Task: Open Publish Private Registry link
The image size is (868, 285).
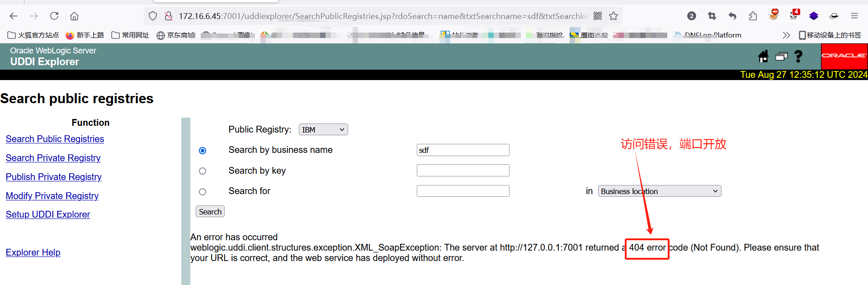Action: pos(53,177)
